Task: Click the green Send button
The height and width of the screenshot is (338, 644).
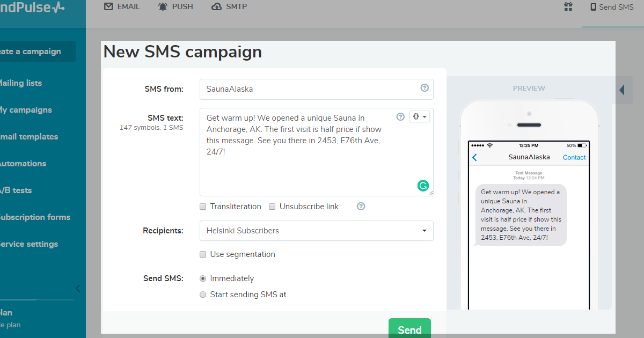Action: click(x=409, y=328)
